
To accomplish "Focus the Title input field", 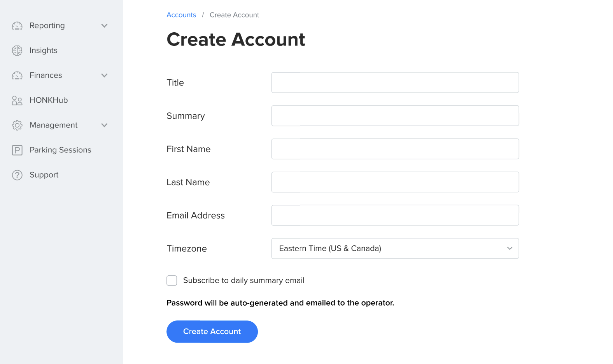I will click(x=395, y=82).
